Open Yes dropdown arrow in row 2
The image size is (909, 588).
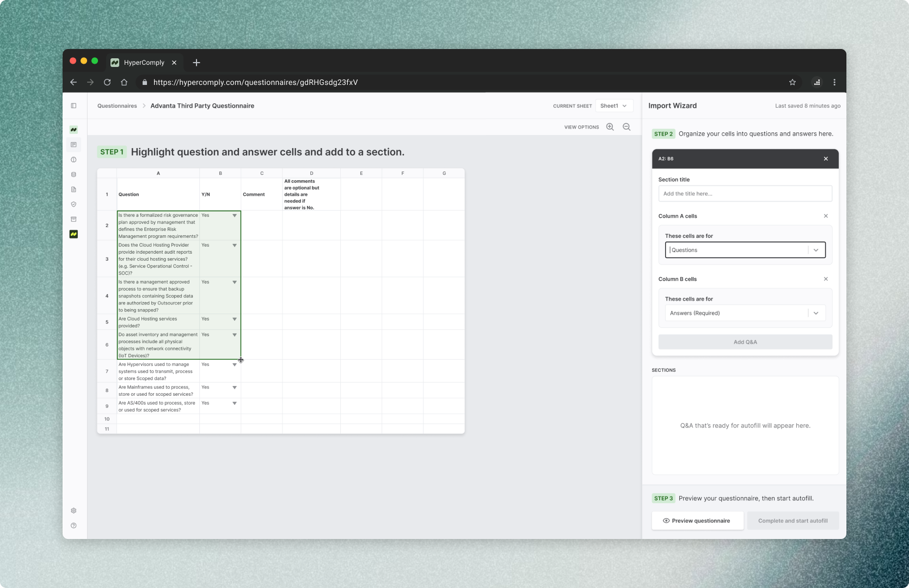click(235, 216)
